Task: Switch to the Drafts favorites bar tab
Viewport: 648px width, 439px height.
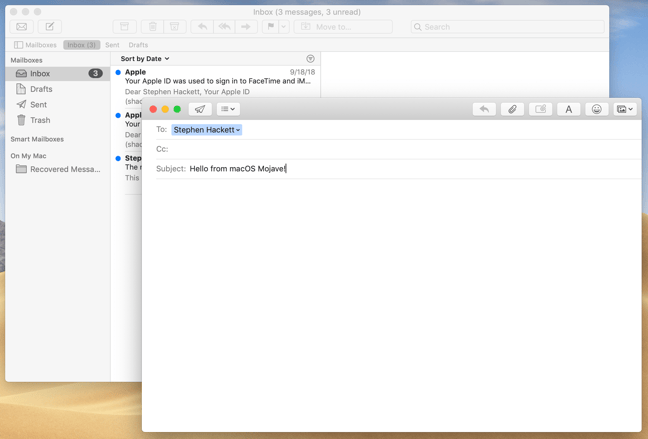Action: click(x=138, y=45)
